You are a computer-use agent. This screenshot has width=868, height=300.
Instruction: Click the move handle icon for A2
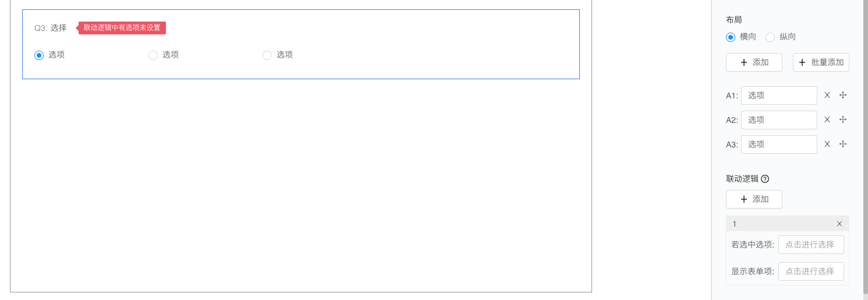(842, 119)
